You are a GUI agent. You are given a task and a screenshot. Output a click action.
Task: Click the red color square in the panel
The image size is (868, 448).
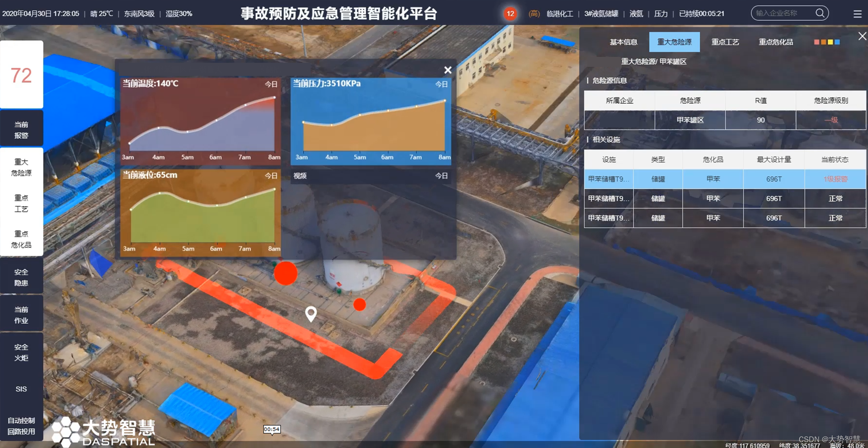tap(816, 42)
